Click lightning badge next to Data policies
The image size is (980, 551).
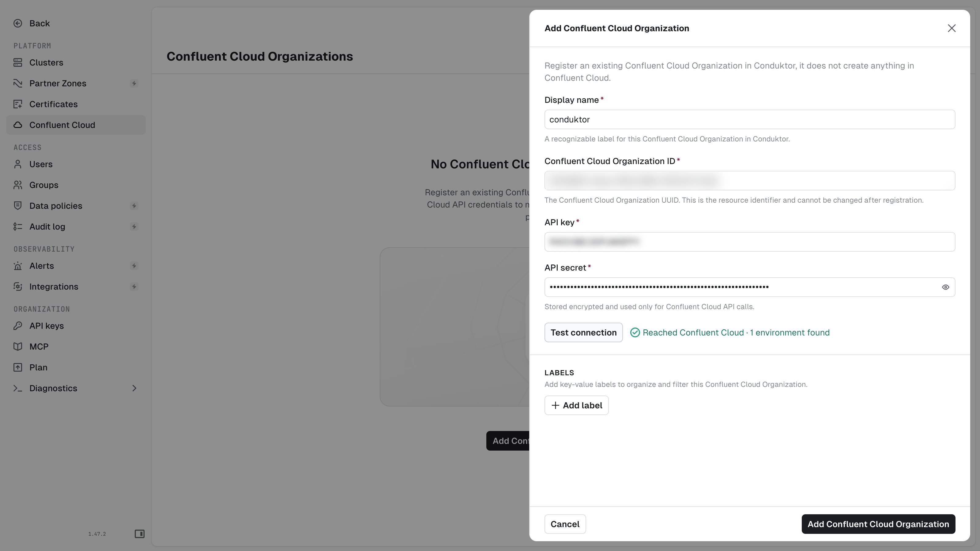(x=134, y=206)
